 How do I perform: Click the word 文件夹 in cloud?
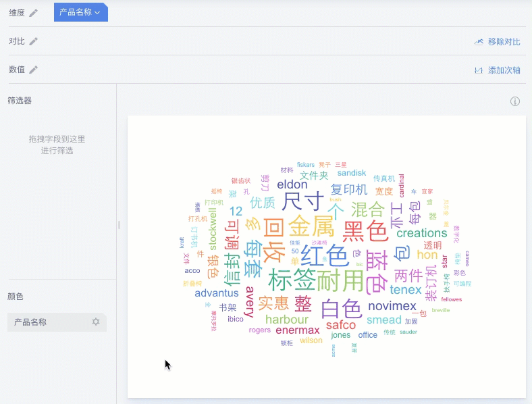pos(314,176)
